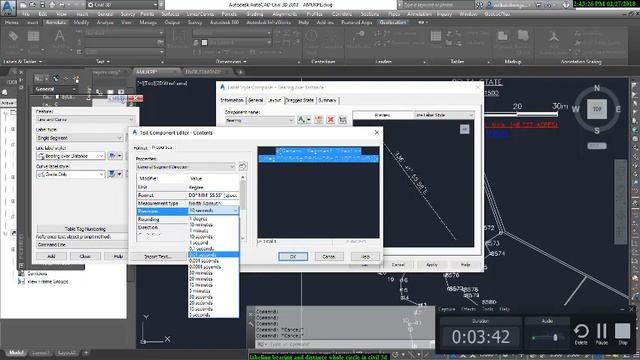The height and width of the screenshot is (360, 640).
Task: Click Apply in Label Style Composer
Action: (x=432, y=264)
